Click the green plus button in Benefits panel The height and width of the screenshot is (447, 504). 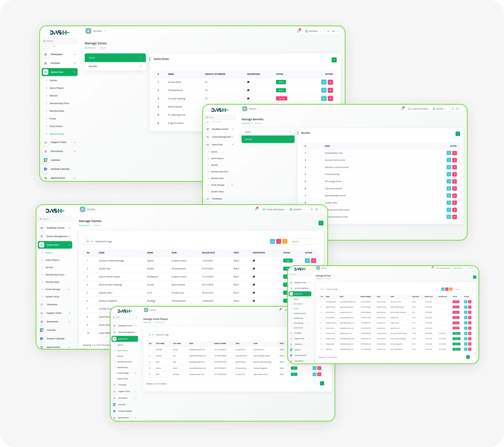(x=457, y=134)
